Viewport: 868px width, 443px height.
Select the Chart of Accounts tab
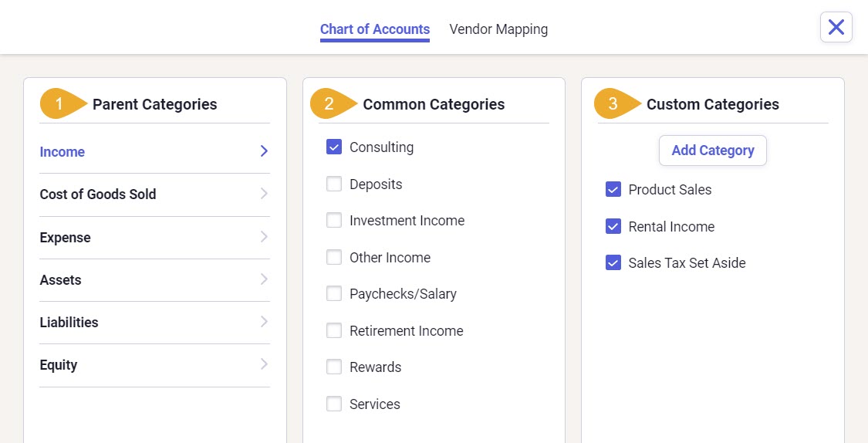point(375,29)
